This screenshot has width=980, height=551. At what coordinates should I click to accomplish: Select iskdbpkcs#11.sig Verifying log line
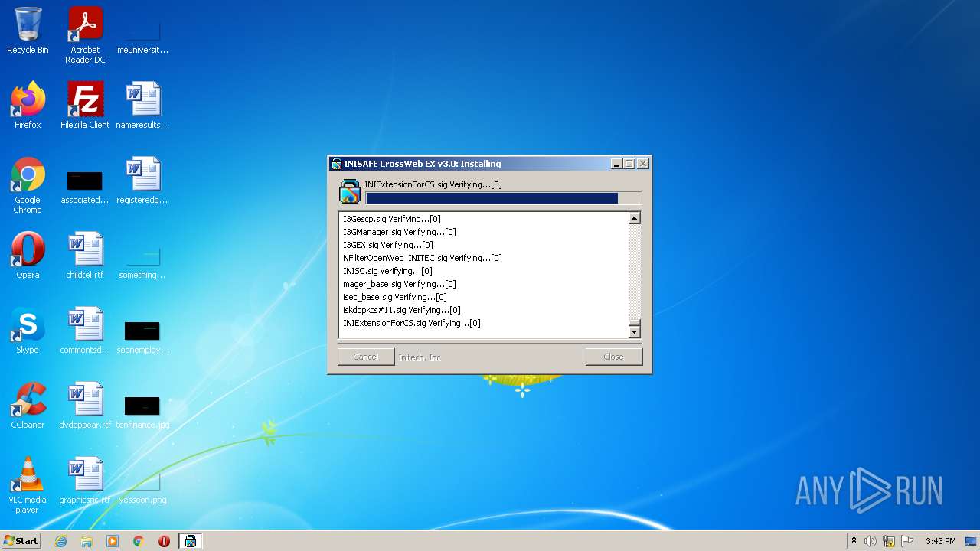pyautogui.click(x=402, y=310)
